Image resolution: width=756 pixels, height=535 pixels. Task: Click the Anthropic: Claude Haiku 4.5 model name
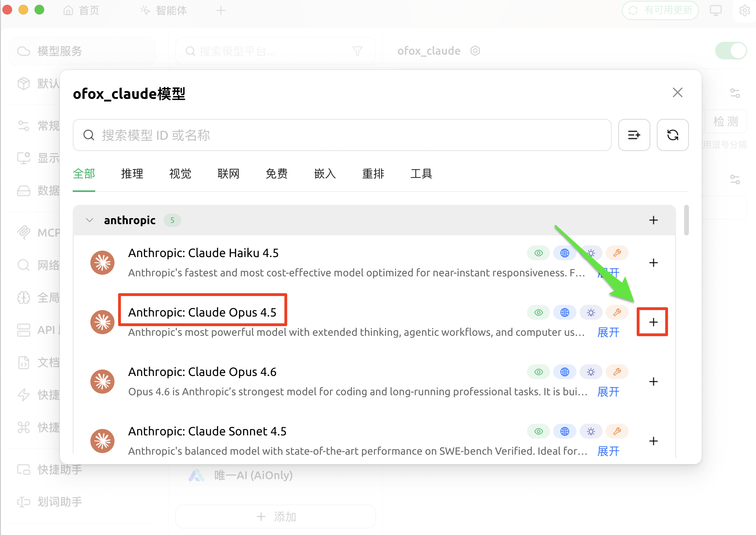click(x=203, y=253)
